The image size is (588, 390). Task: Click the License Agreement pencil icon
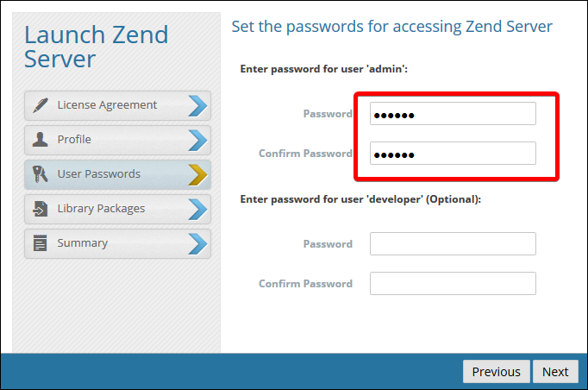pyautogui.click(x=40, y=105)
